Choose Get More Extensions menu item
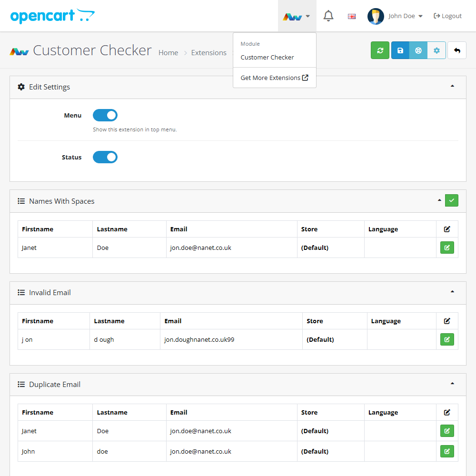The image size is (476, 476). pos(274,78)
